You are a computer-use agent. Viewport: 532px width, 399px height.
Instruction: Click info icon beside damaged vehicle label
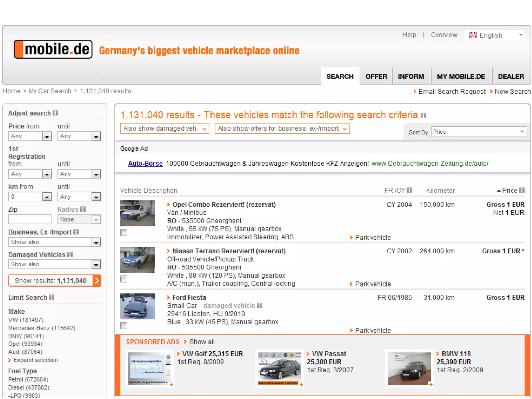click(x=260, y=305)
